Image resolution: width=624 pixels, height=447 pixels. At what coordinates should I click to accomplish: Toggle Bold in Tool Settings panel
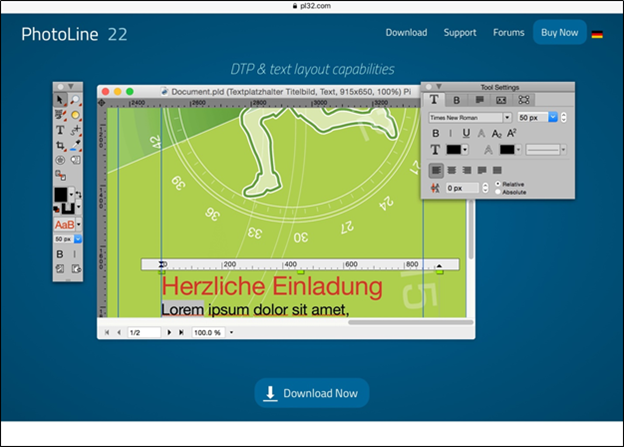(x=435, y=133)
